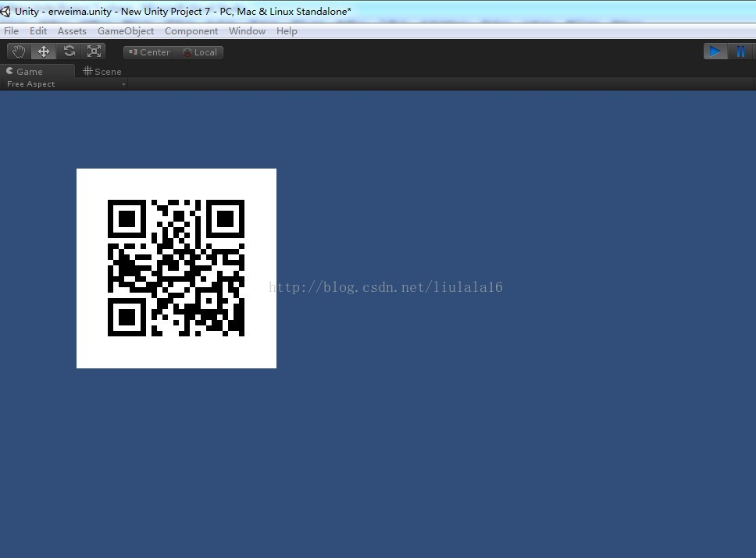Toggle the Local rotation handle mode
This screenshot has height=558, width=756.
[199, 52]
